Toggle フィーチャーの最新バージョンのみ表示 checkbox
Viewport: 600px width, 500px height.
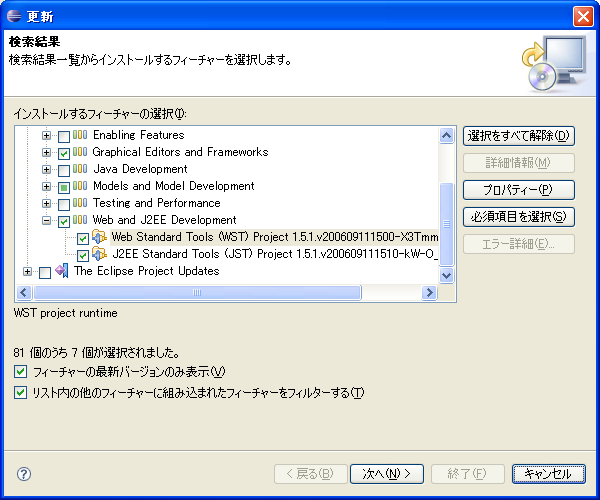pyautogui.click(x=21, y=372)
